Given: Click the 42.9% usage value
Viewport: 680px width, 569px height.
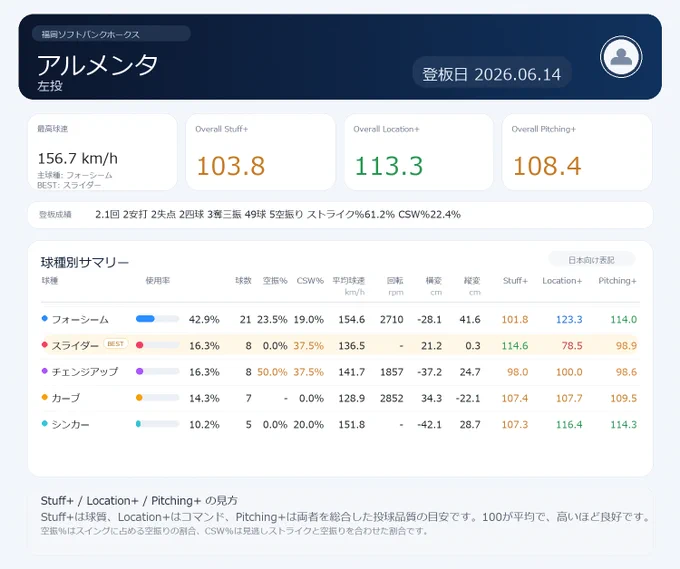Looking at the screenshot, I should tap(204, 320).
